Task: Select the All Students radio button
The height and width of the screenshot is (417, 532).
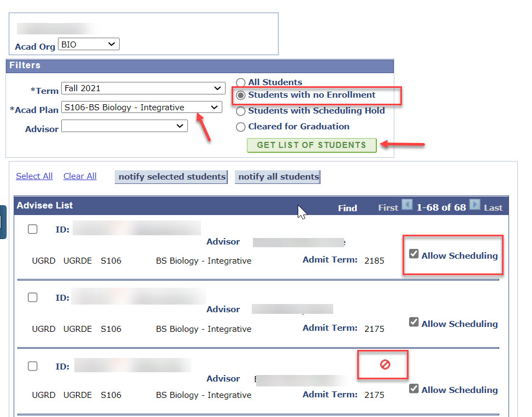Action: [240, 83]
